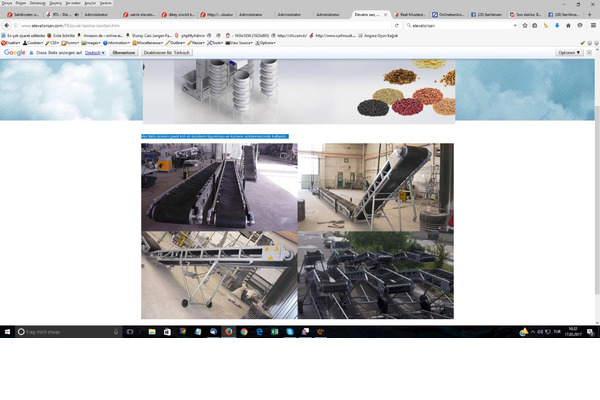Screen dimensions: 600x400
Task: Open Excel from the taskbar
Action: coord(275,332)
